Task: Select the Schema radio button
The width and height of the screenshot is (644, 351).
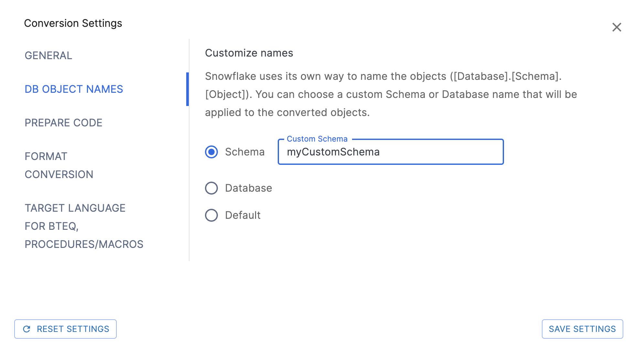Action: [211, 152]
